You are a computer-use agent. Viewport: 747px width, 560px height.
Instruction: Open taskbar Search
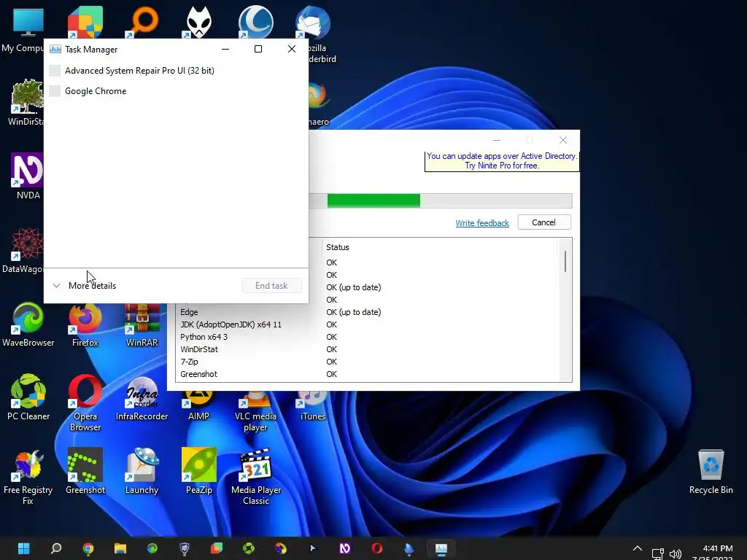(56, 548)
